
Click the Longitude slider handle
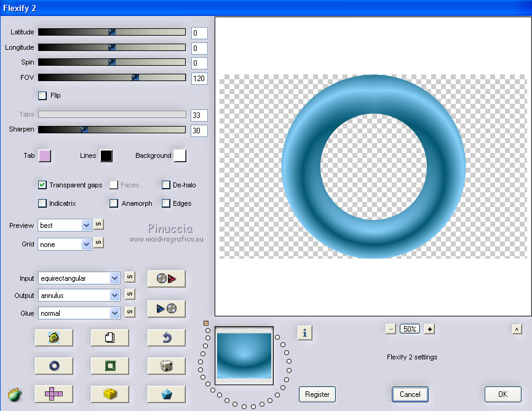pyautogui.click(x=112, y=47)
